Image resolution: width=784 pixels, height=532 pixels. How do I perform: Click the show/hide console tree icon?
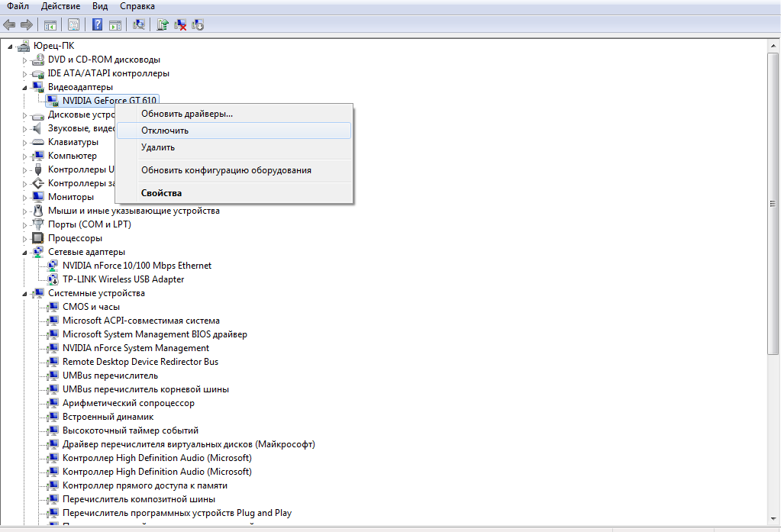tap(50, 24)
